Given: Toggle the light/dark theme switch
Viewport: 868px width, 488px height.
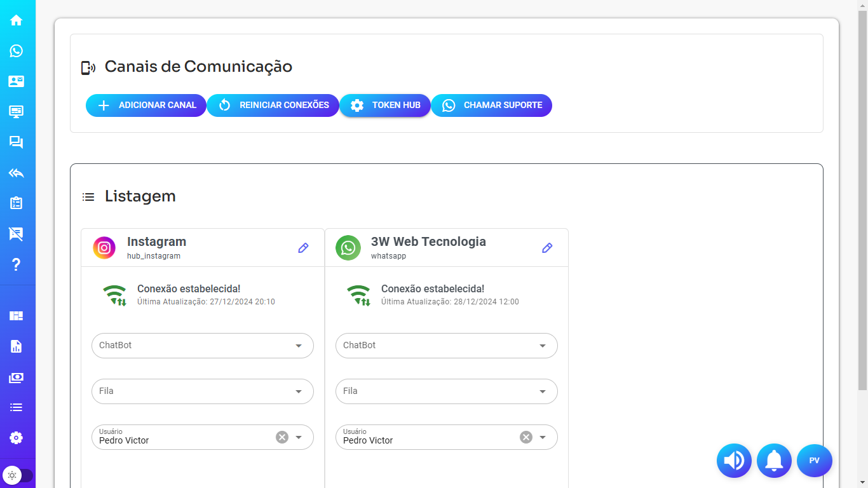Looking at the screenshot, I should pyautogui.click(x=18, y=475).
